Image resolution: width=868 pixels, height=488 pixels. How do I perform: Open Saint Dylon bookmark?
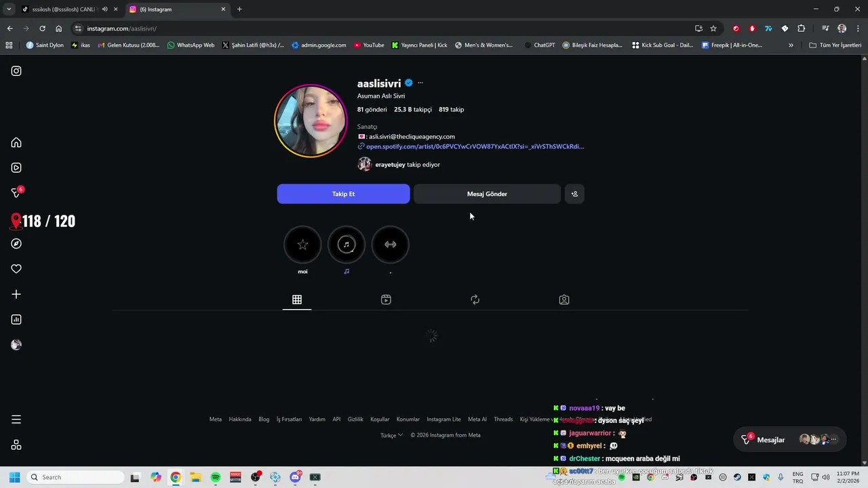click(x=45, y=45)
